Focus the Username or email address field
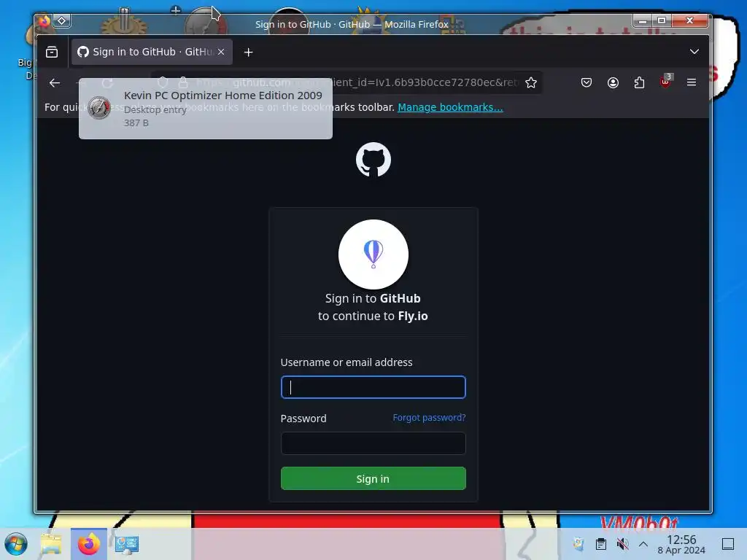The width and height of the screenshot is (747, 560). click(x=373, y=387)
